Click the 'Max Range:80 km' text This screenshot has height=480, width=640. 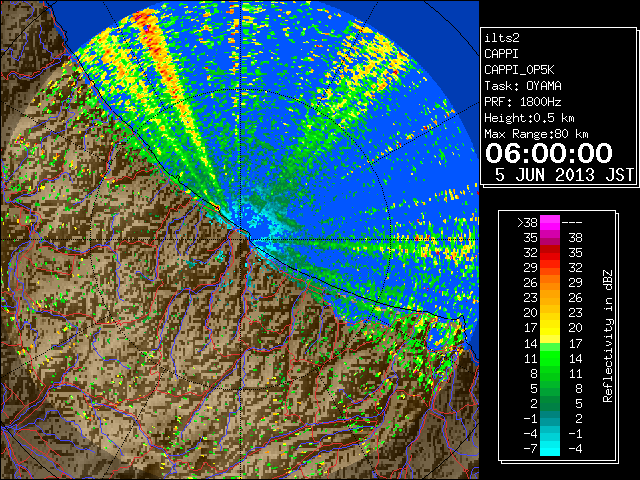pos(536,134)
